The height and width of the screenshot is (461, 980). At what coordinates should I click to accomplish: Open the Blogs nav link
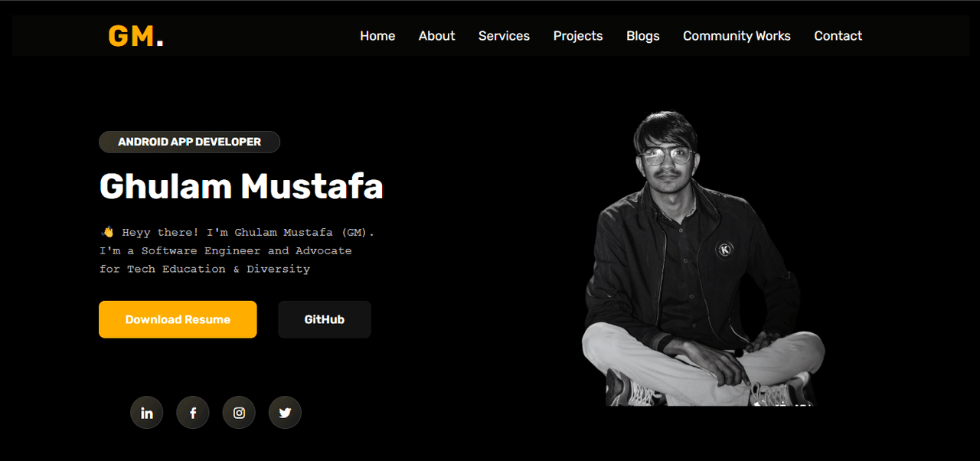[642, 36]
